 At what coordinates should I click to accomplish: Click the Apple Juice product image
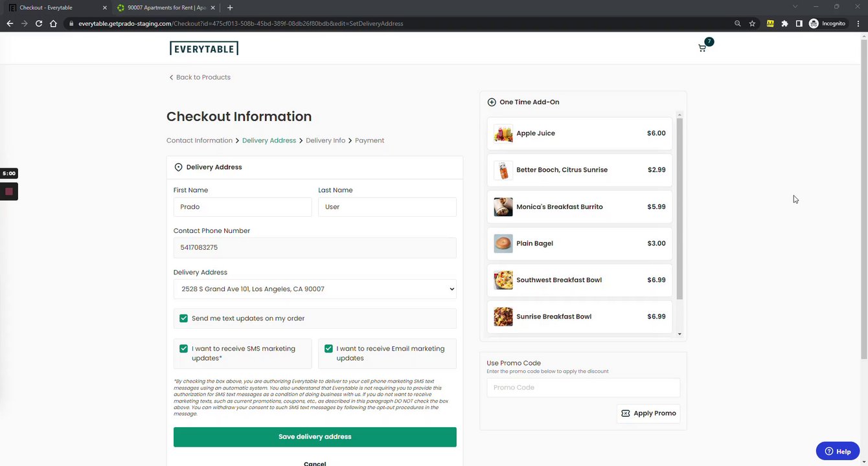(503, 133)
